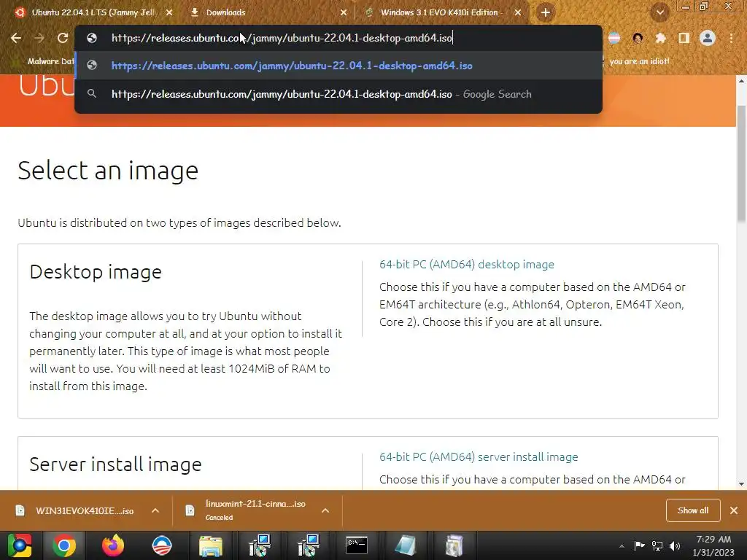Viewport: 747px width, 560px height.
Task: Close the downloads shelf
Action: 734,510
